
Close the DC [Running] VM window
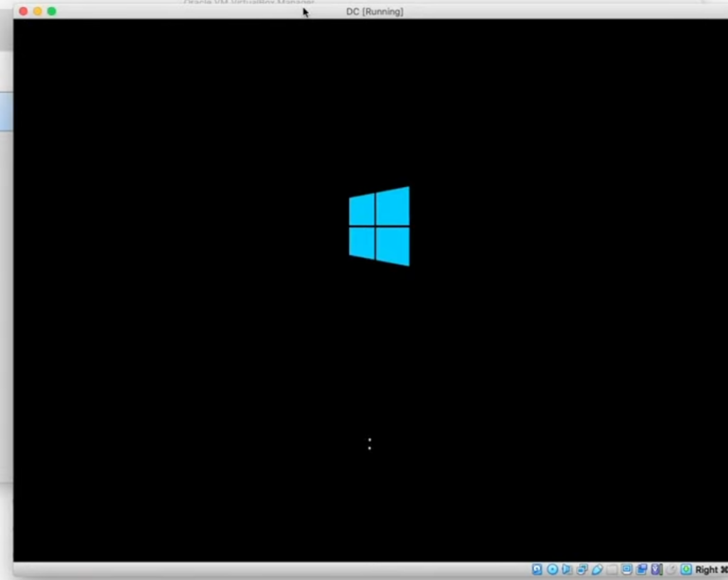(x=23, y=11)
